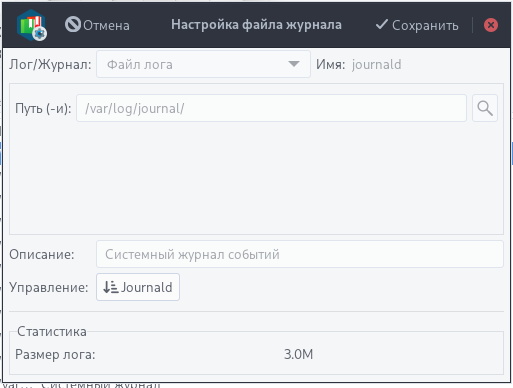Click the empty paths list area
Screen dimensions: 513x388
256,178
